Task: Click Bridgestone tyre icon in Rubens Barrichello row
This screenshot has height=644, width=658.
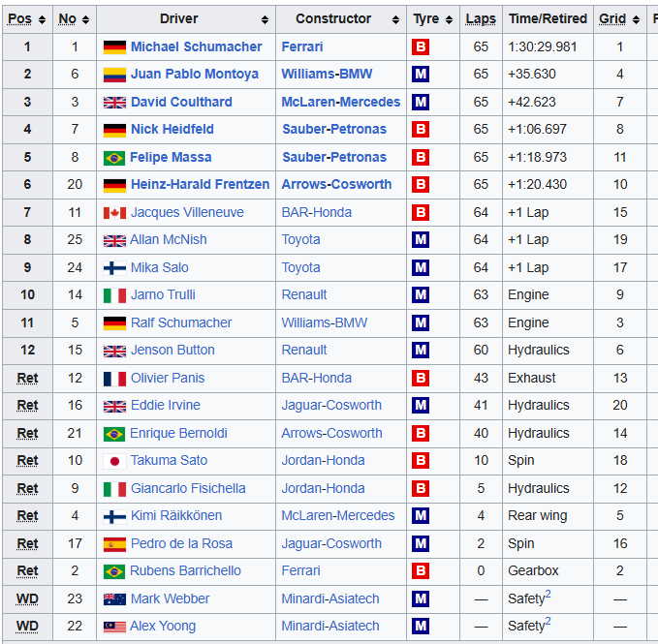Action: click(x=421, y=571)
